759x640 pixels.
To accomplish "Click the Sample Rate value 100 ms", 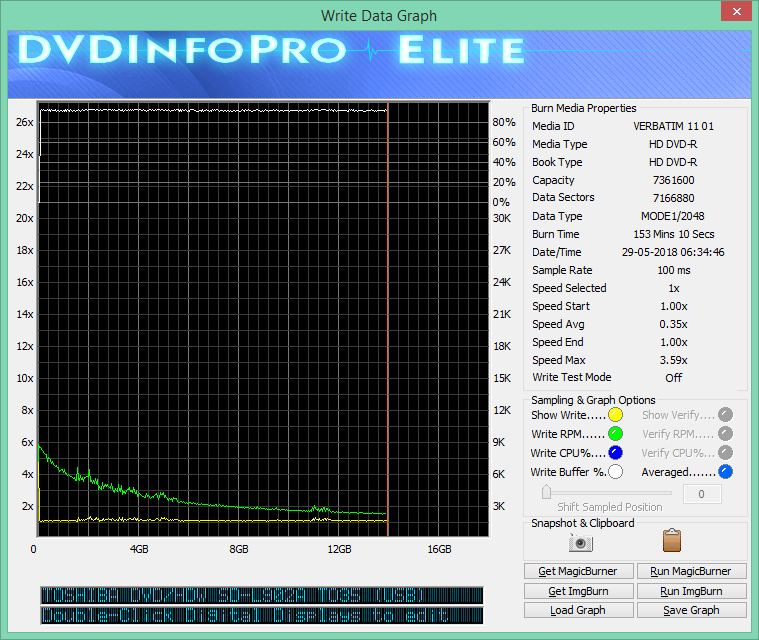I will pyautogui.click(x=673, y=270).
